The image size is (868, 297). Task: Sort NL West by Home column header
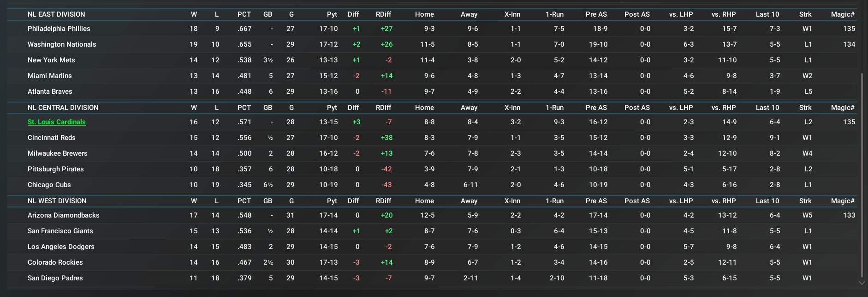424,201
